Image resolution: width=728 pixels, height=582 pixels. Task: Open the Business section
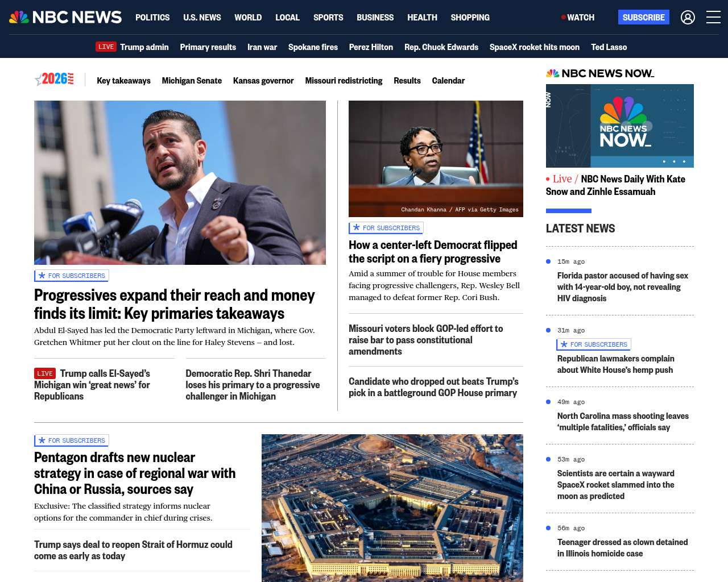(x=375, y=18)
